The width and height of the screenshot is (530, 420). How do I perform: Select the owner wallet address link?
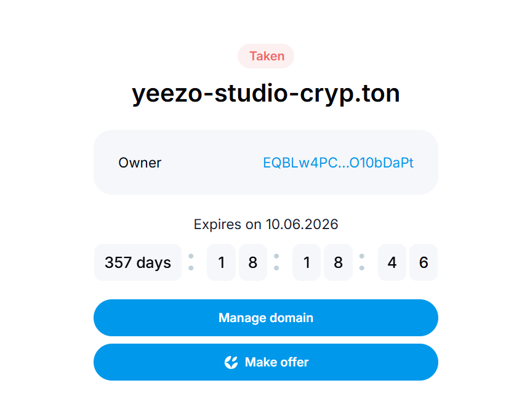tap(337, 163)
